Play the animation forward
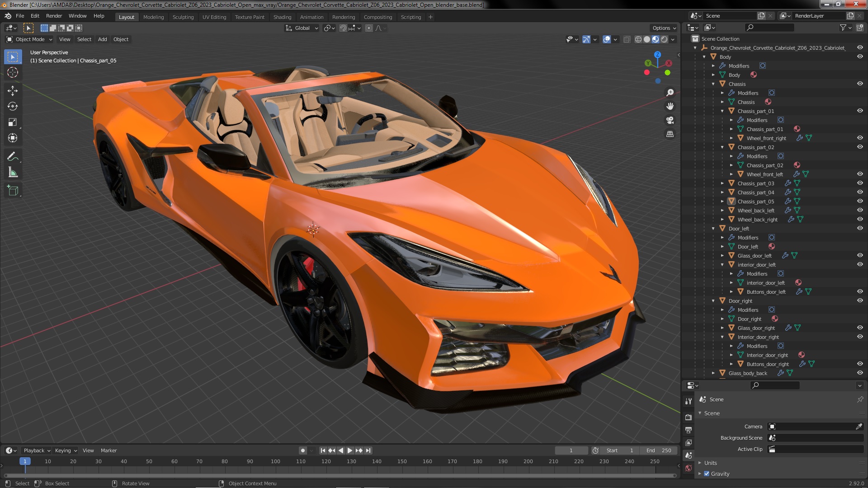Image resolution: width=868 pixels, height=488 pixels. click(x=350, y=450)
